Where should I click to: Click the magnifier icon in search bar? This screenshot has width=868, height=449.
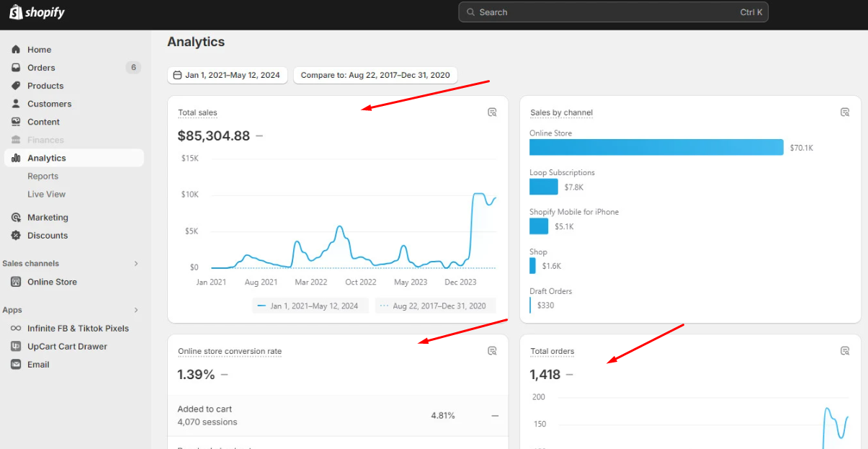(470, 12)
